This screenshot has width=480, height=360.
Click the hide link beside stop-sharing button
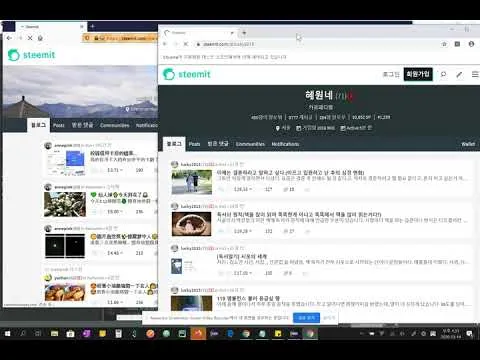pos(329,318)
